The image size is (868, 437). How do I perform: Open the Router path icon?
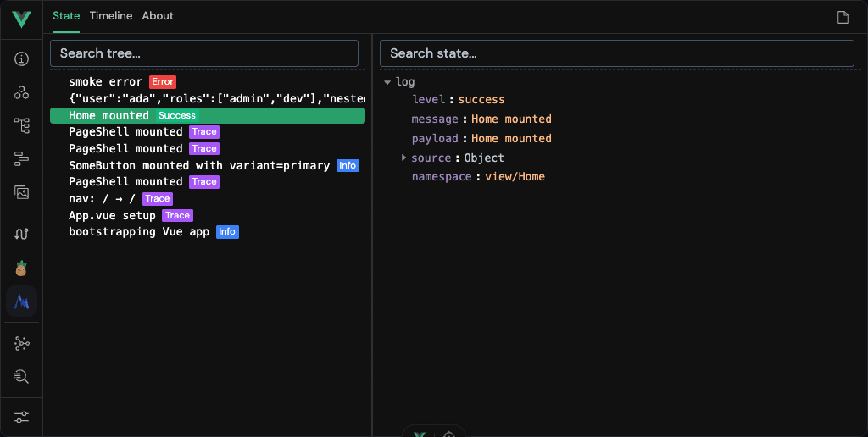tap(21, 234)
